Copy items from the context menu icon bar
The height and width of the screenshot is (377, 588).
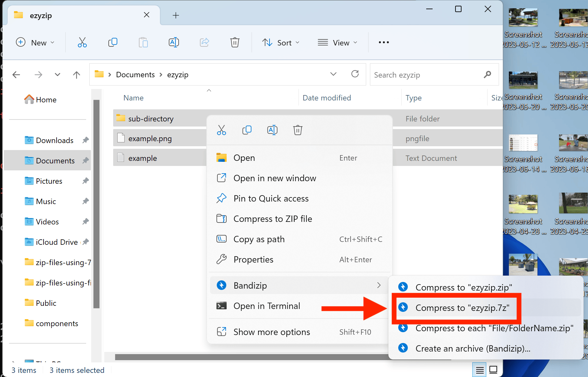click(247, 130)
